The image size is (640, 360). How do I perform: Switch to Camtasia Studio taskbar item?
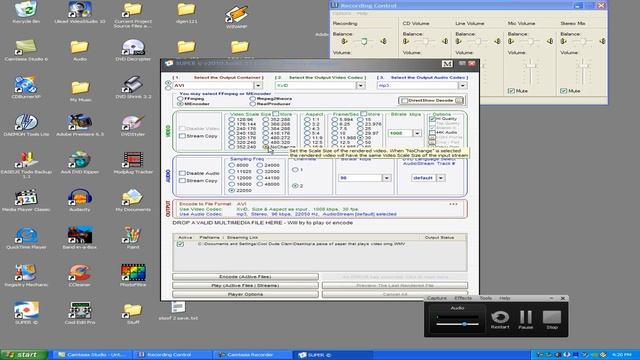point(93,355)
